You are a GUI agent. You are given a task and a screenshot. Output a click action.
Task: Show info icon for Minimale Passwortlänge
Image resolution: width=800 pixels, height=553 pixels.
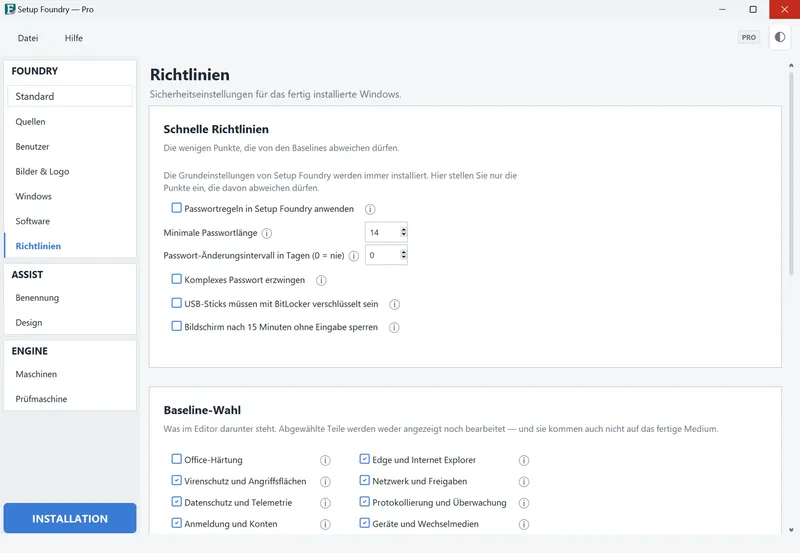click(266, 233)
